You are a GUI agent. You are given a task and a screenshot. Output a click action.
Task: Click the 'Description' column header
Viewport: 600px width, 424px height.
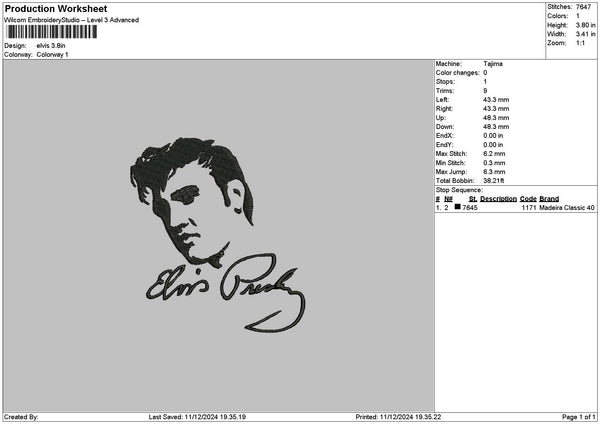pos(498,199)
